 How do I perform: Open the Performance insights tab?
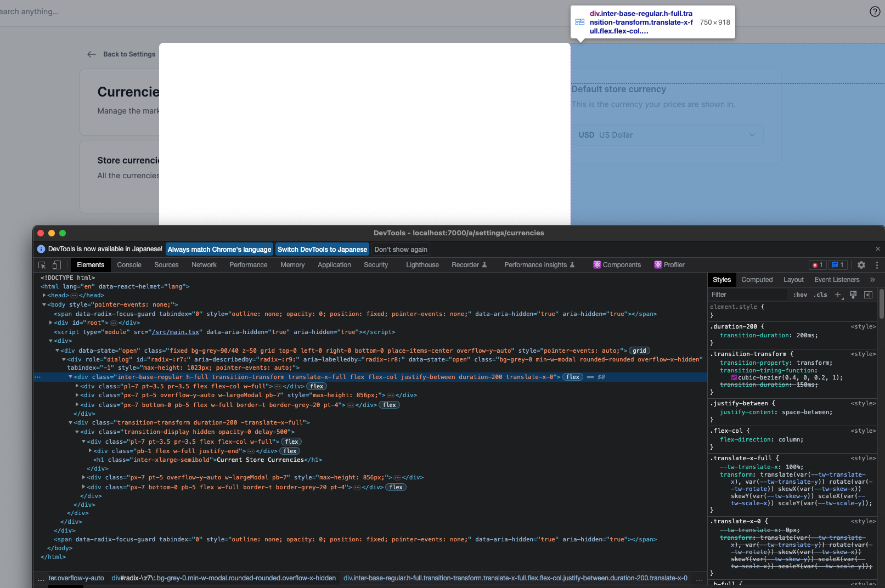click(539, 265)
